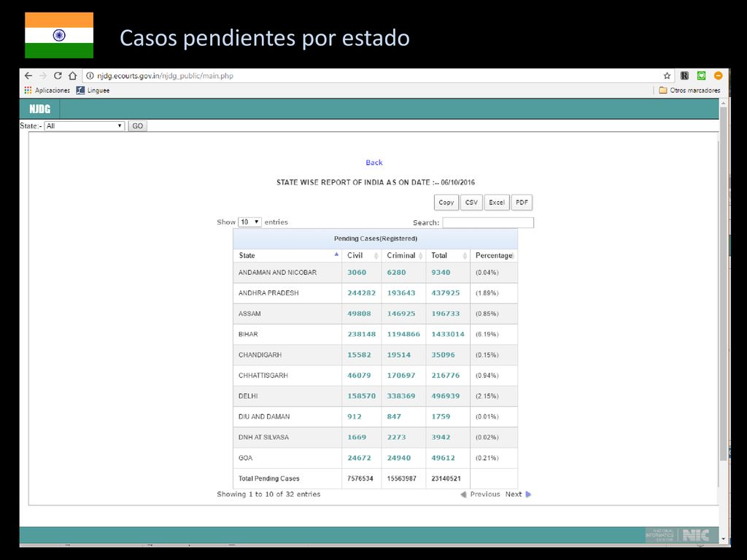Reload the NJDG page
Viewport: 747px width, 560px height.
coord(58,76)
